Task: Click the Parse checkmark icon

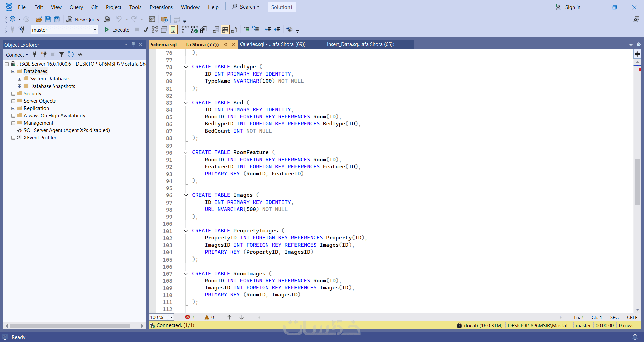Action: [146, 30]
